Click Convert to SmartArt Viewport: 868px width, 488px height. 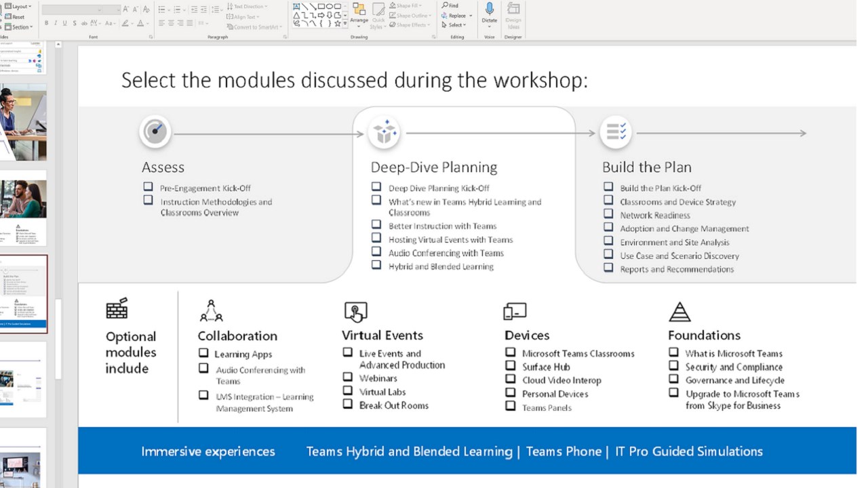[x=253, y=27]
